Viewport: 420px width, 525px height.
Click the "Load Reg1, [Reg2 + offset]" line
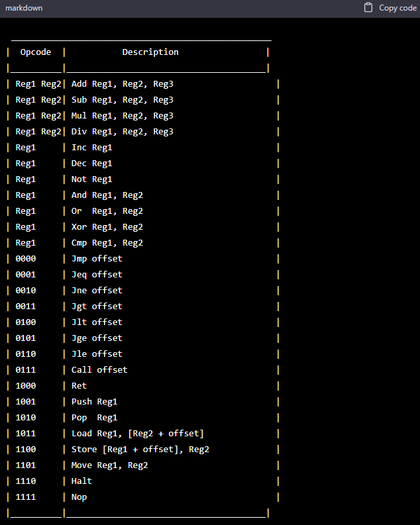[138, 434]
